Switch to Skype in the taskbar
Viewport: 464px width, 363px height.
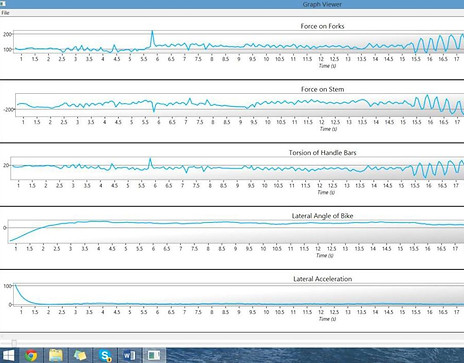coord(105,355)
